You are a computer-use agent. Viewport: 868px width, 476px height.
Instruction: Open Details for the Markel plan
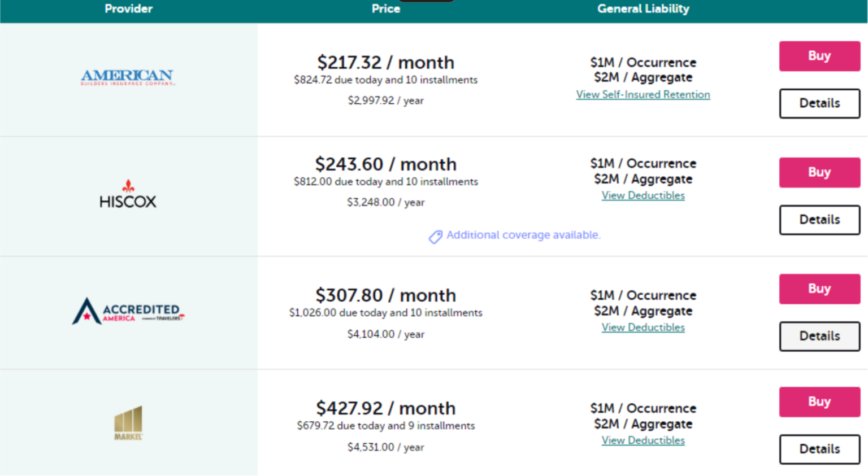click(x=819, y=449)
